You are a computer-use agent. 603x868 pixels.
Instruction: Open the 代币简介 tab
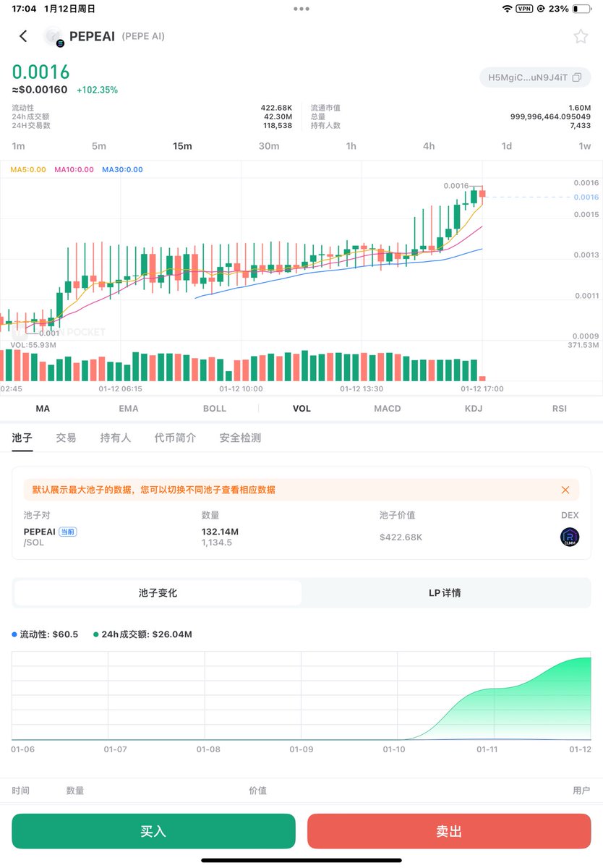(175, 438)
